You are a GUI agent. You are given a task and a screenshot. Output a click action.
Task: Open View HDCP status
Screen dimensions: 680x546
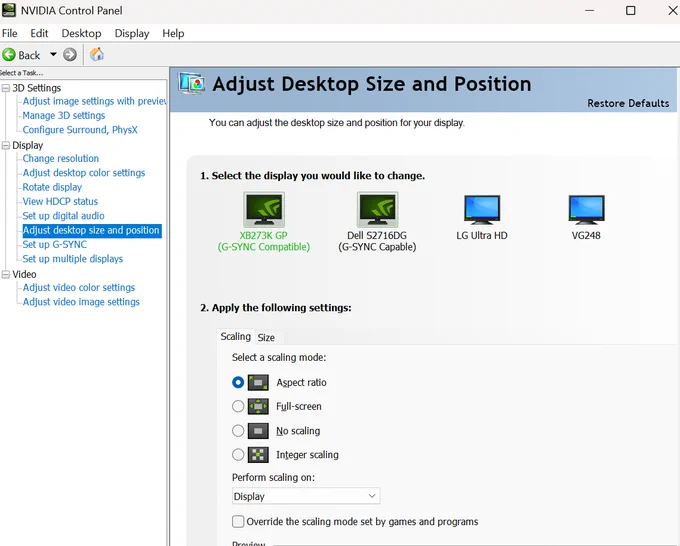[60, 201]
